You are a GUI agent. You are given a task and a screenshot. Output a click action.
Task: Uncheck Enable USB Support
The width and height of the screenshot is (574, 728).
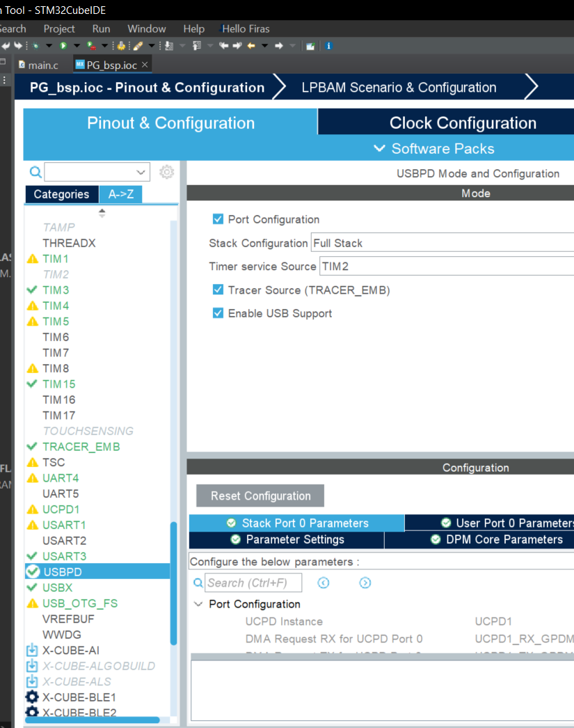coord(218,313)
